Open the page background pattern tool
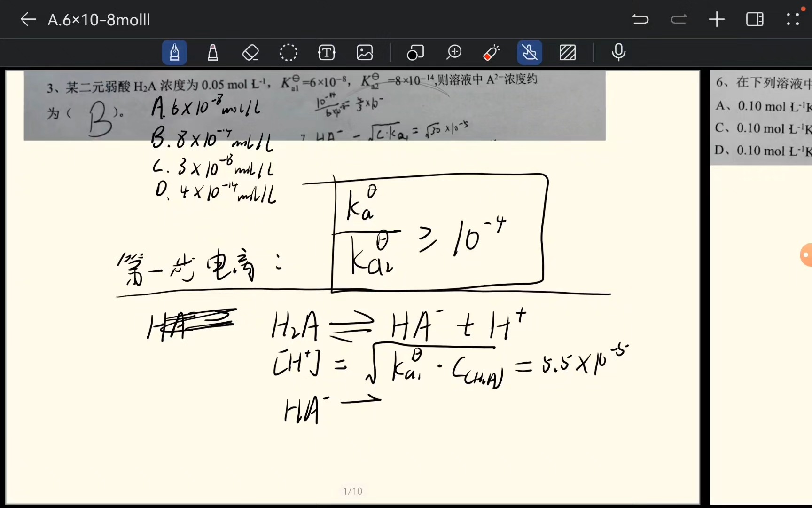Screen dimensions: 812x508 point(568,52)
